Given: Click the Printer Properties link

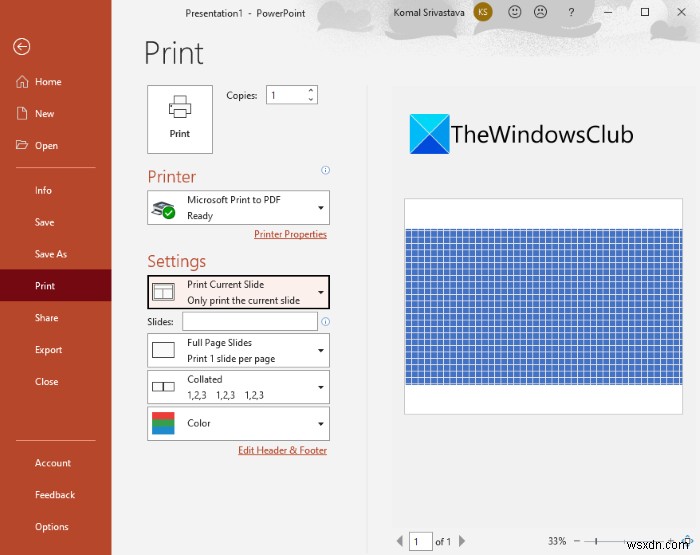Looking at the screenshot, I should pyautogui.click(x=290, y=234).
